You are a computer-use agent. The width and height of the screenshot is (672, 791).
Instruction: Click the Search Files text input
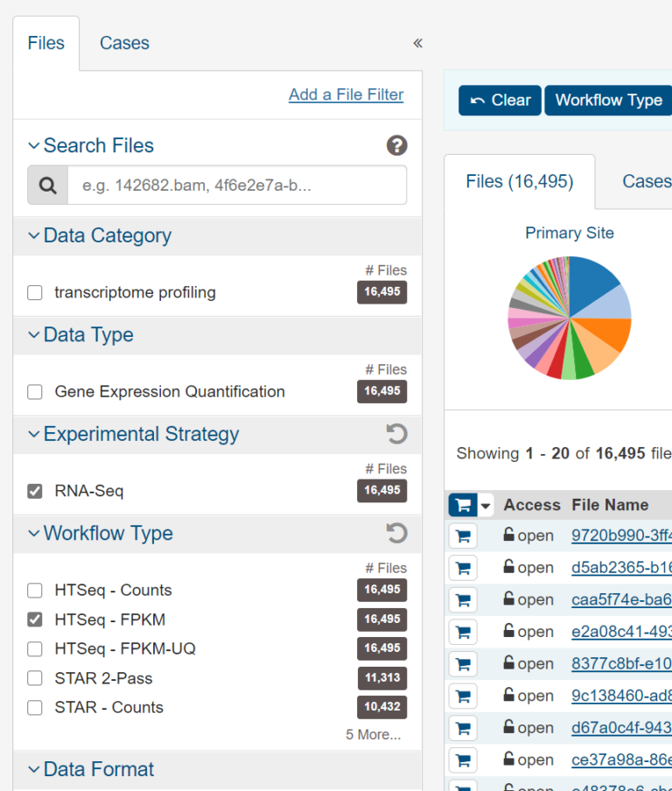(x=236, y=185)
